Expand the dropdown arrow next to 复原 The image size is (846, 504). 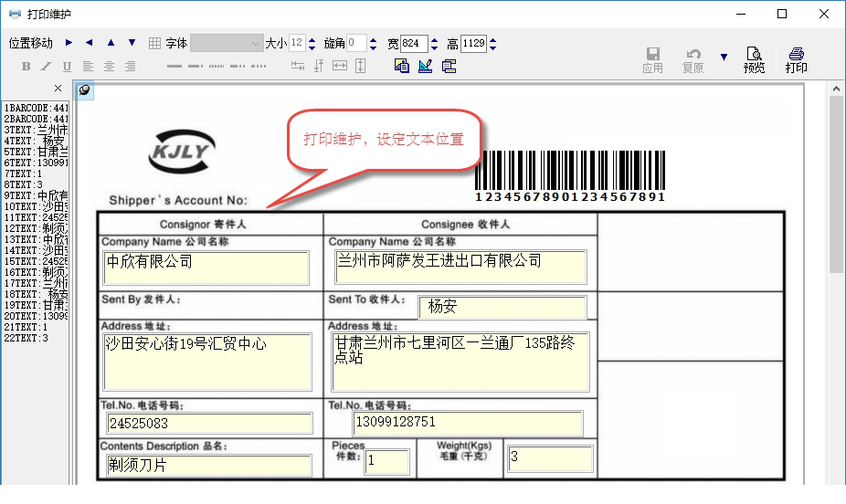click(724, 58)
